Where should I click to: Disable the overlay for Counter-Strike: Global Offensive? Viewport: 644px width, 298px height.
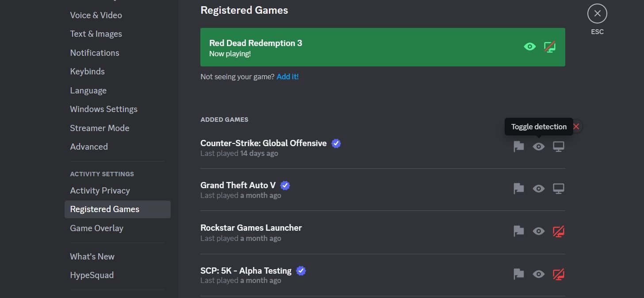pyautogui.click(x=558, y=147)
